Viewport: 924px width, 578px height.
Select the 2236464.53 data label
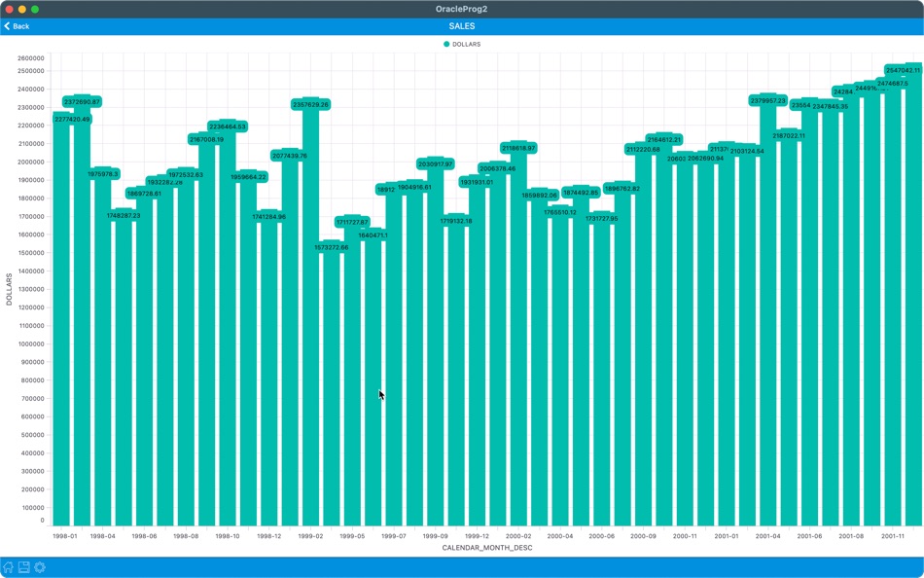[x=228, y=126]
